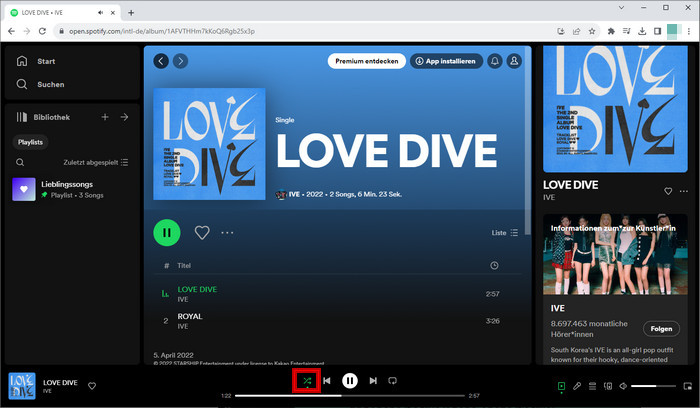Go back with Spotify's left chevron button
This screenshot has height=408, width=700.
[161, 61]
